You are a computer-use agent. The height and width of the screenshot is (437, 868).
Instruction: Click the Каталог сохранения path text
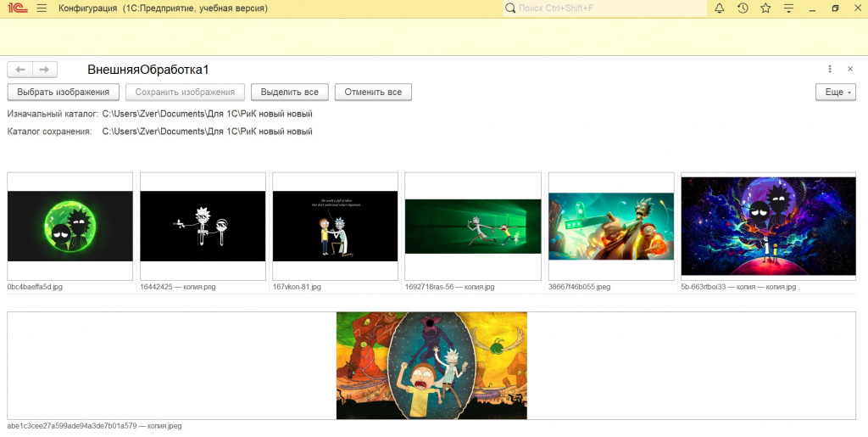click(207, 132)
